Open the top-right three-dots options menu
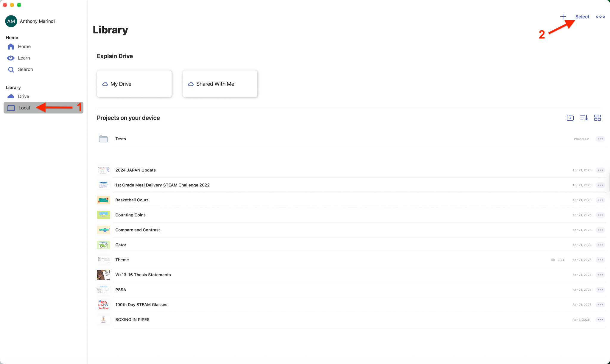 pos(600,17)
